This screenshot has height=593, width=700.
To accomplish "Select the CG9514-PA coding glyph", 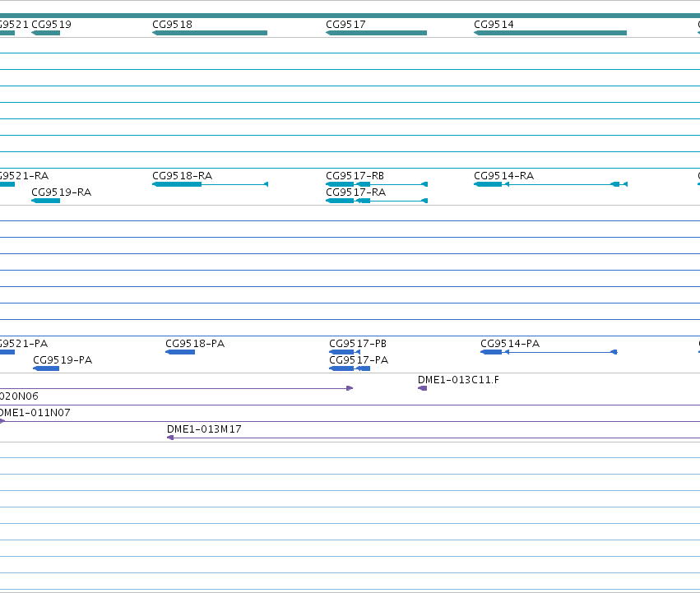I will tap(549, 352).
